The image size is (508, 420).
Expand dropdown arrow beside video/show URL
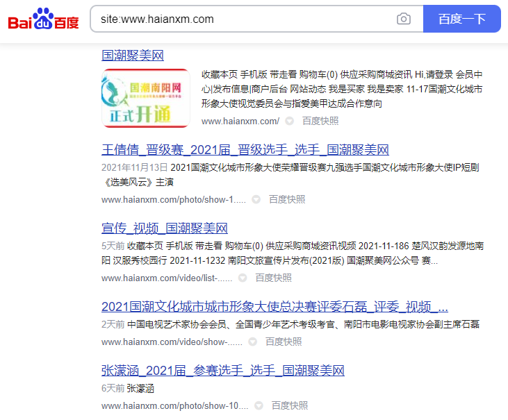tap(252, 342)
